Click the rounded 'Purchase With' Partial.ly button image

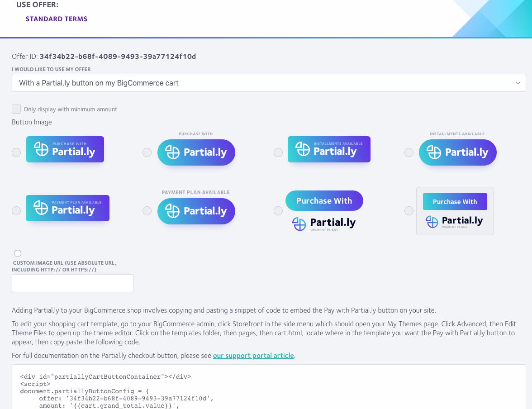point(196,149)
